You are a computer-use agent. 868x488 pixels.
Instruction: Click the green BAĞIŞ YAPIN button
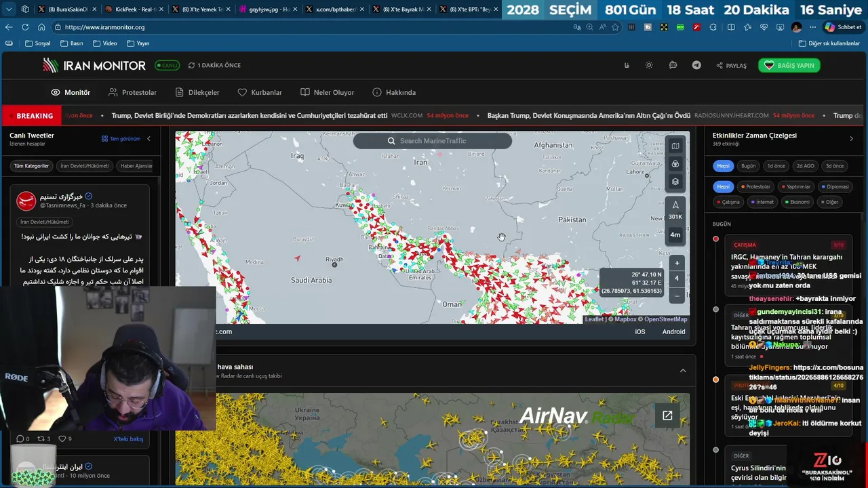pyautogui.click(x=789, y=65)
